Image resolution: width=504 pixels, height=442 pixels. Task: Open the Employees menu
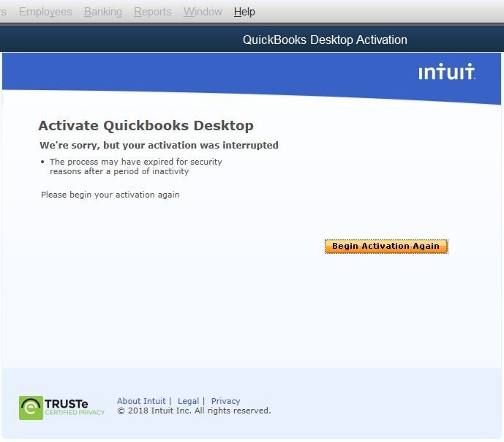45,12
